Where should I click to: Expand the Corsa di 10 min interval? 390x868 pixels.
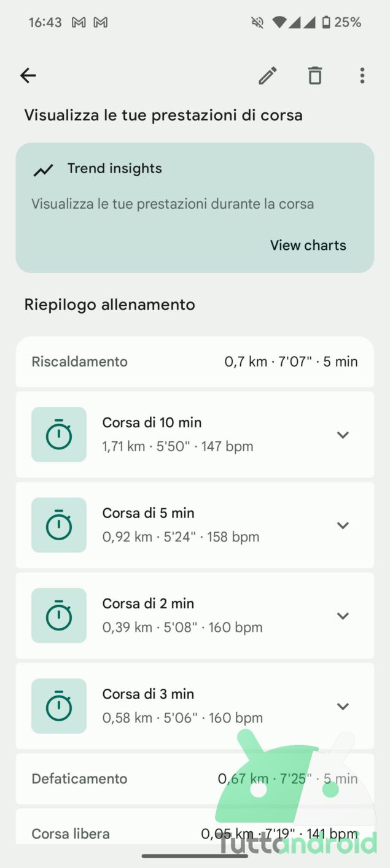[x=343, y=435]
